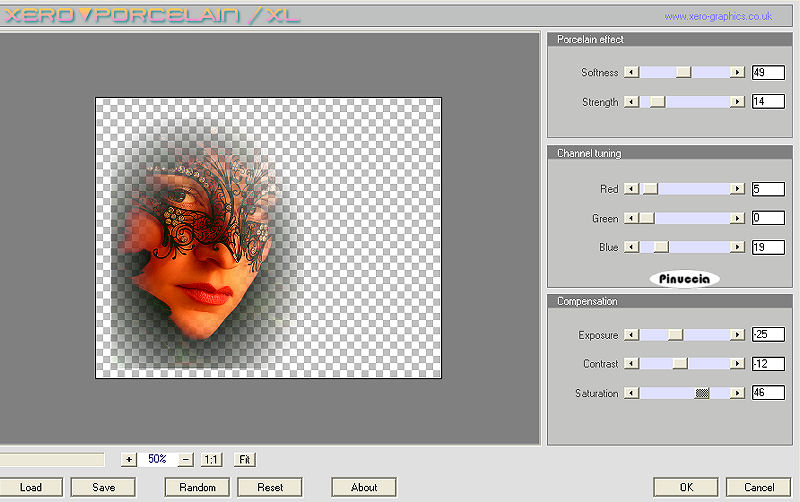
Task: Increase Red channel with right arrow
Action: (737, 189)
